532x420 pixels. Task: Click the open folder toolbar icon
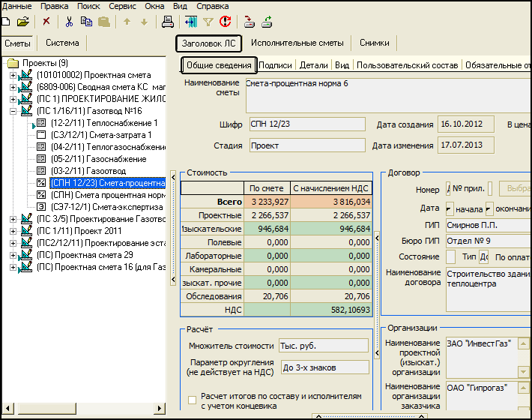[x=23, y=22]
